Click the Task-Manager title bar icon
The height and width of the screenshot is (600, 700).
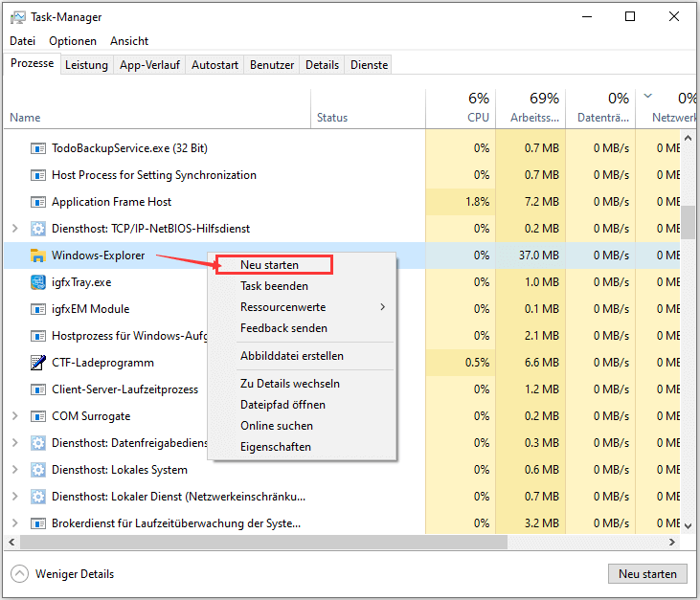(18, 17)
